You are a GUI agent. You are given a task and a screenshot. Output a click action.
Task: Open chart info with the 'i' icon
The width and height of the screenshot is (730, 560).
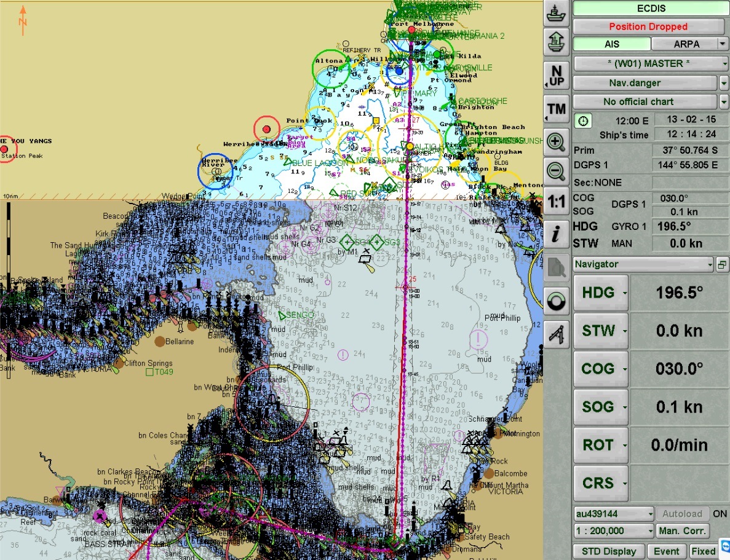point(556,234)
